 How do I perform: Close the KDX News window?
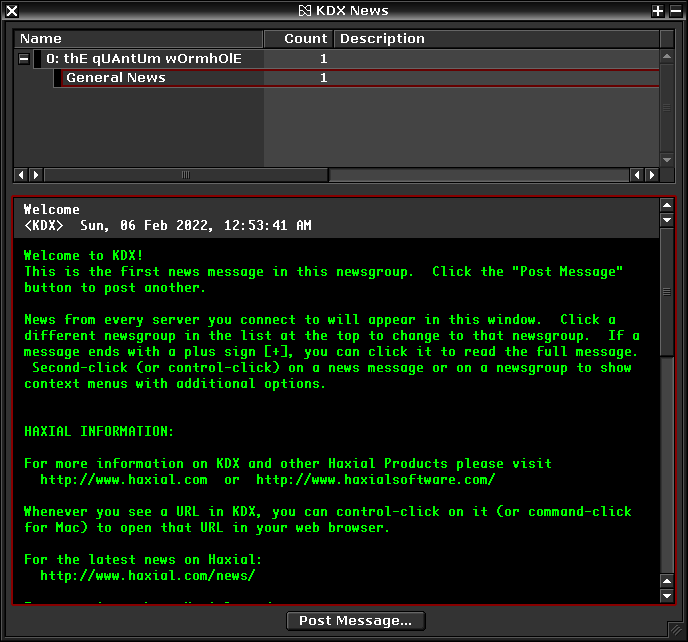pos(12,11)
